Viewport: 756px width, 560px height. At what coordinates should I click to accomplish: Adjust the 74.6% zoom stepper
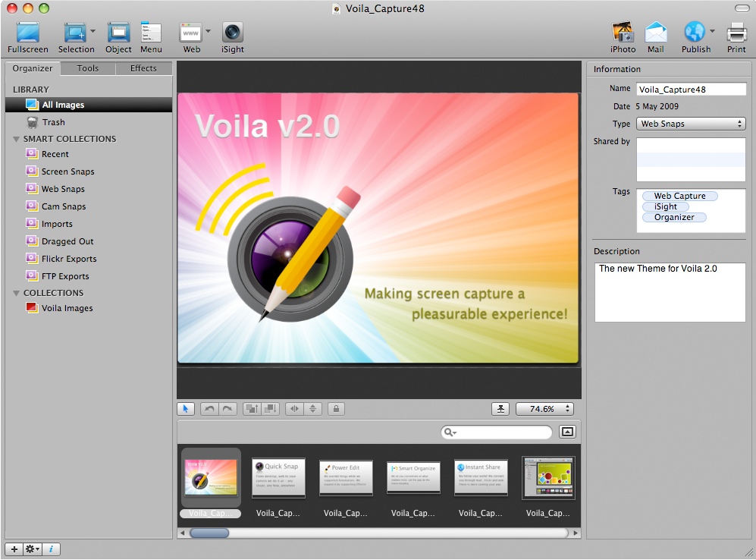pos(567,409)
